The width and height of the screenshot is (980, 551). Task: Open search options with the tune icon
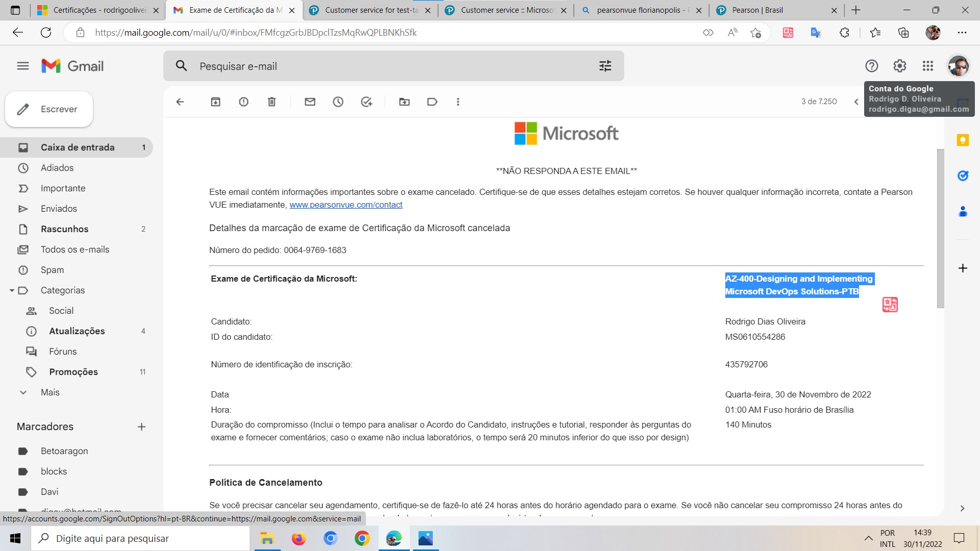605,66
